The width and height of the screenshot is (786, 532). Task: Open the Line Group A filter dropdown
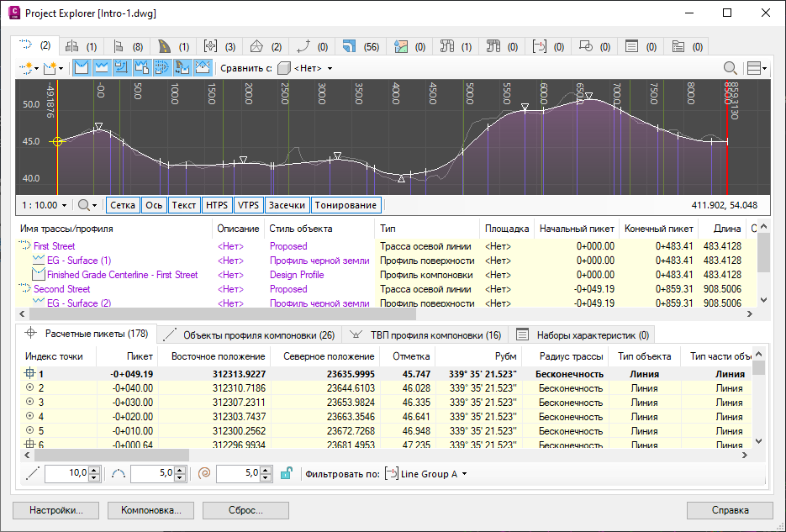pos(426,474)
